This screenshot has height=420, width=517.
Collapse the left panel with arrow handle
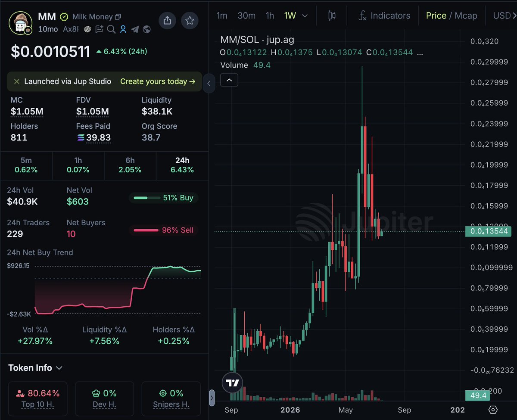pyautogui.click(x=209, y=83)
